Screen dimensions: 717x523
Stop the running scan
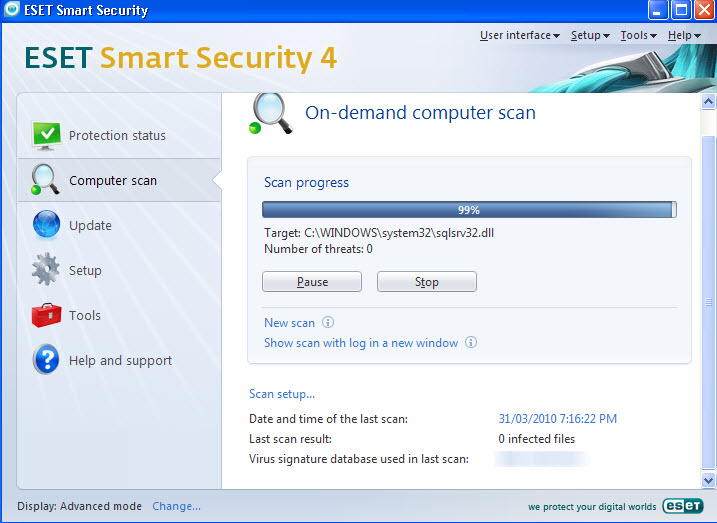[427, 282]
